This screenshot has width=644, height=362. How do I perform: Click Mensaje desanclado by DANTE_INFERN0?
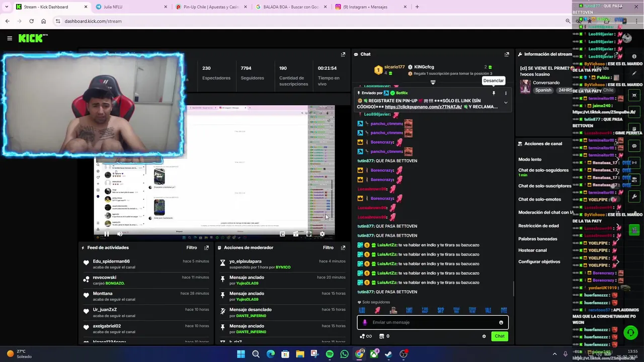click(x=282, y=312)
